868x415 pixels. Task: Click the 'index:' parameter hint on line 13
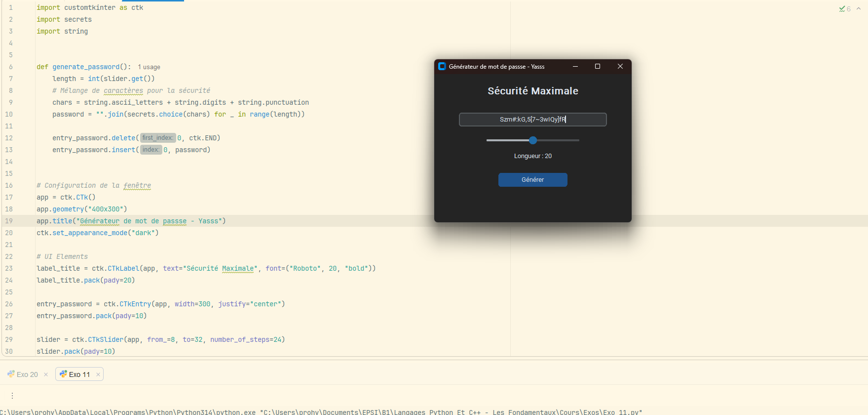coord(151,150)
